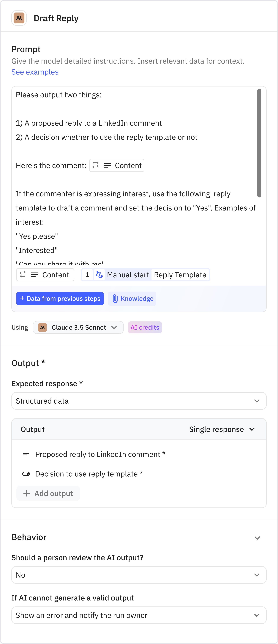Change the Single response dropdown
The image size is (278, 644).
[x=222, y=429]
